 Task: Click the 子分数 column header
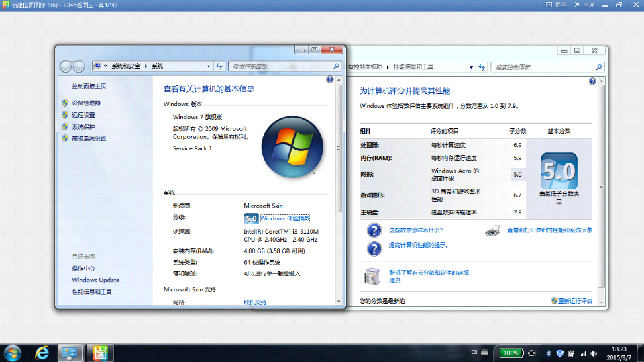click(517, 131)
